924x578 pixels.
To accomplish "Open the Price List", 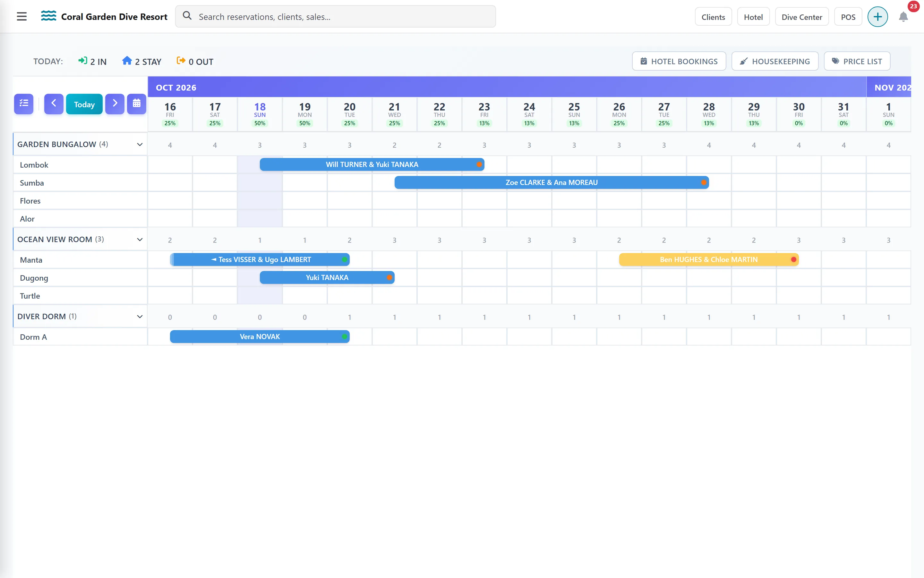I will [857, 61].
